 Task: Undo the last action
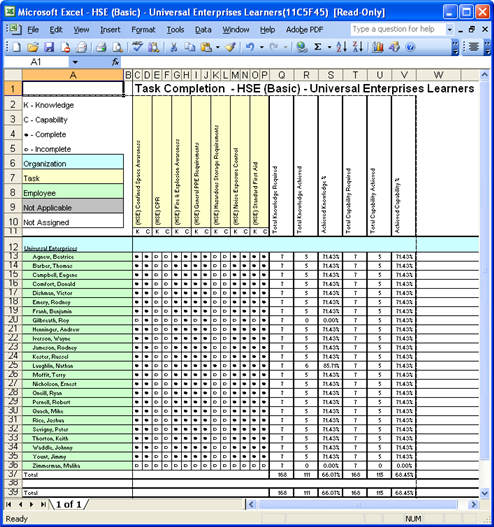(x=250, y=47)
